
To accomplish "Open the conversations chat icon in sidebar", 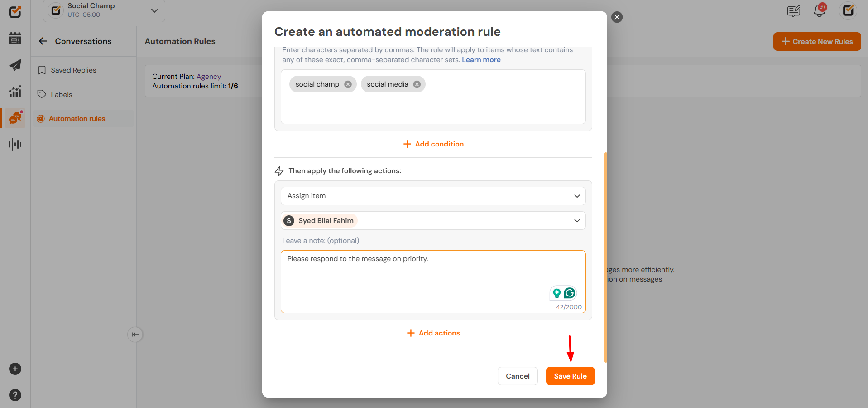I will (16, 118).
